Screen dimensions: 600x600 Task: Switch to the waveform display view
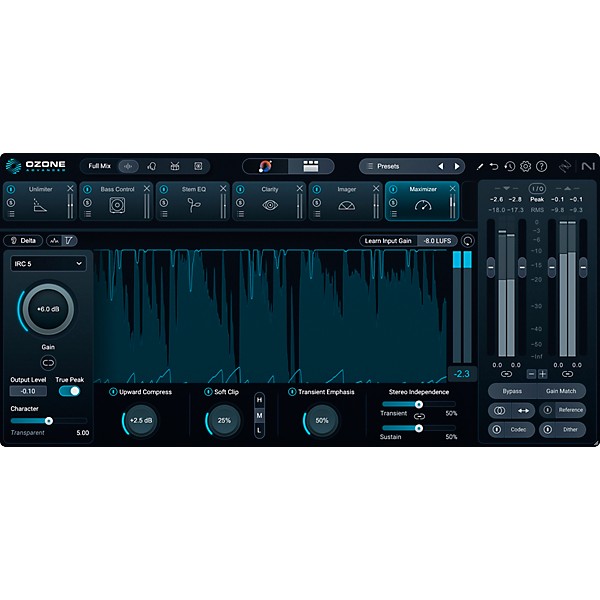point(54,241)
